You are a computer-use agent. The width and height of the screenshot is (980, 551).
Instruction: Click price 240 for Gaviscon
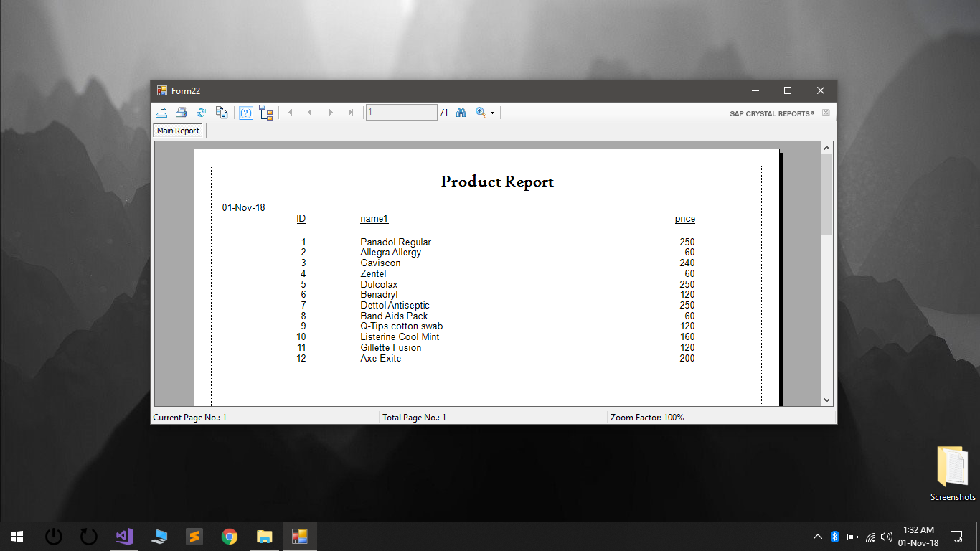point(687,263)
